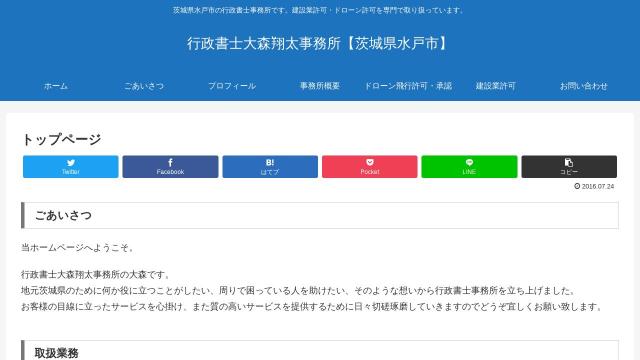Click the sentence starting お客様の目線に立った

[x=313, y=307]
